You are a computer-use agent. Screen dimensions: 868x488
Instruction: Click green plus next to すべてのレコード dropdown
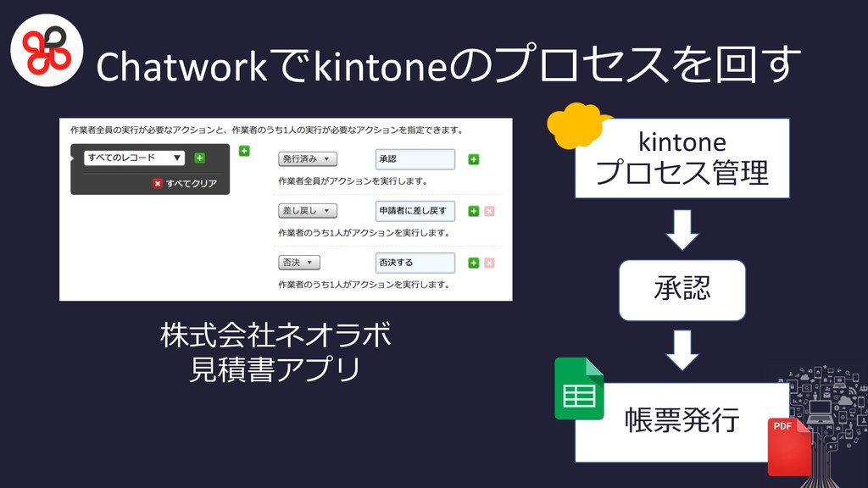(x=200, y=158)
